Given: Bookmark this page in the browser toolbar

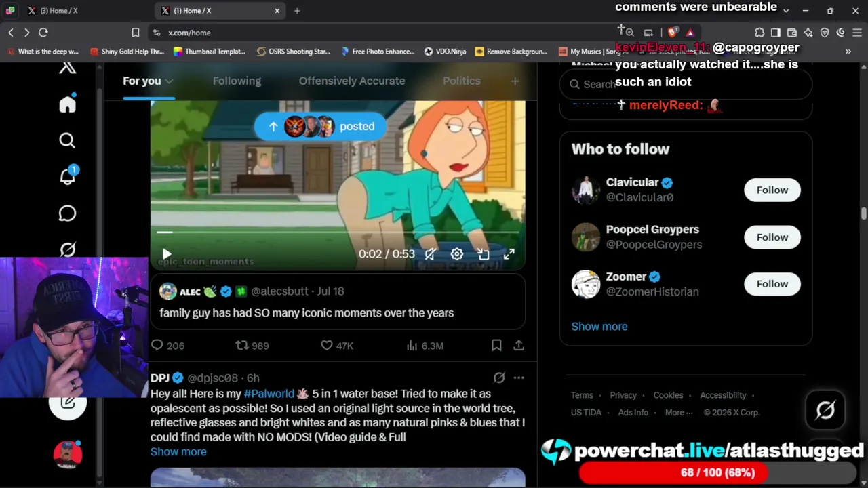Looking at the screenshot, I should click(136, 33).
